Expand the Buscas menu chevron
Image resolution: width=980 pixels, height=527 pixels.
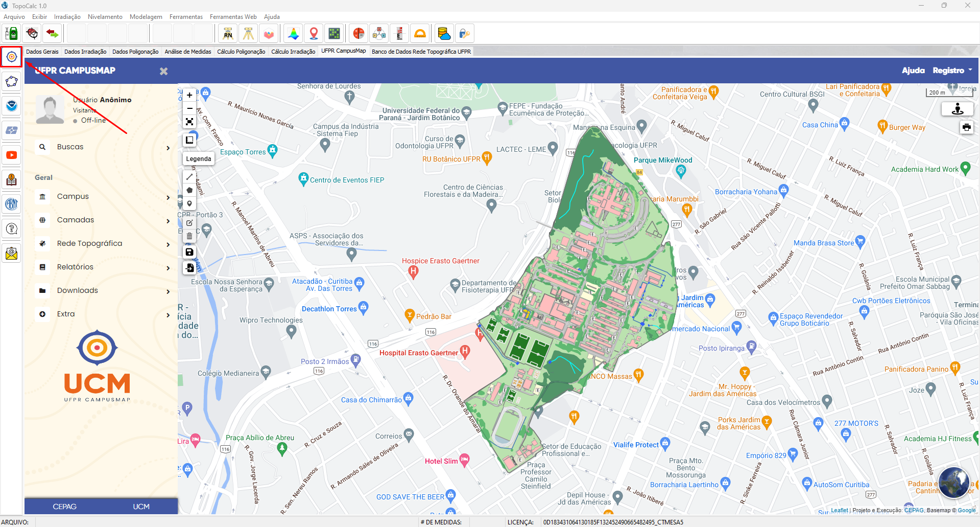[x=168, y=148]
